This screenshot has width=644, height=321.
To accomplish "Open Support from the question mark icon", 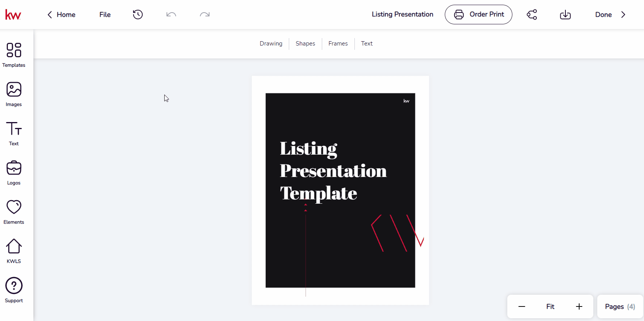I will point(14,290).
